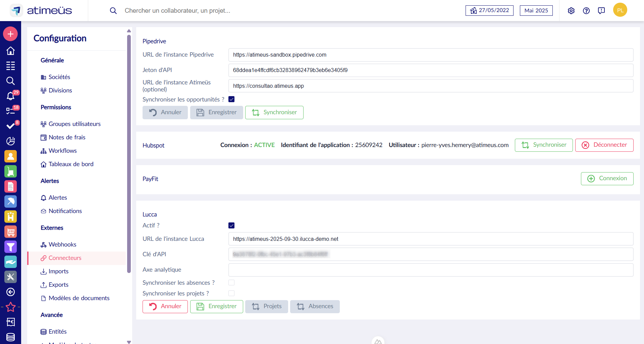Image resolution: width=644 pixels, height=344 pixels.
Task: Select Connecteurs menu item
Action: tap(76, 258)
